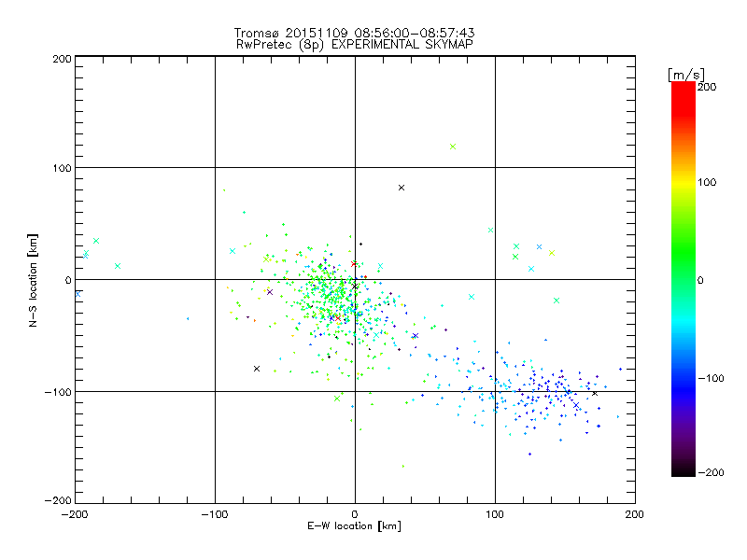747x560 pixels.
Task: Pick the black bottom of the velocity colorbar
Action: [684, 469]
